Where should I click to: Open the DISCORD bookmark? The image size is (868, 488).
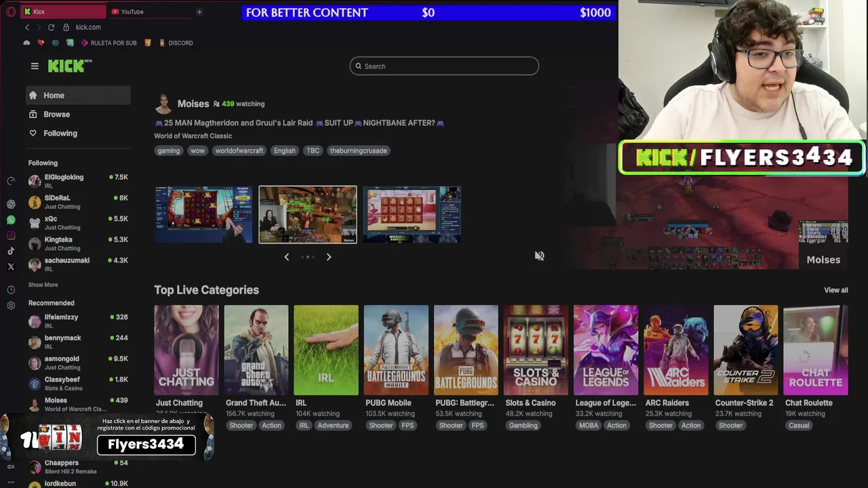[176, 43]
